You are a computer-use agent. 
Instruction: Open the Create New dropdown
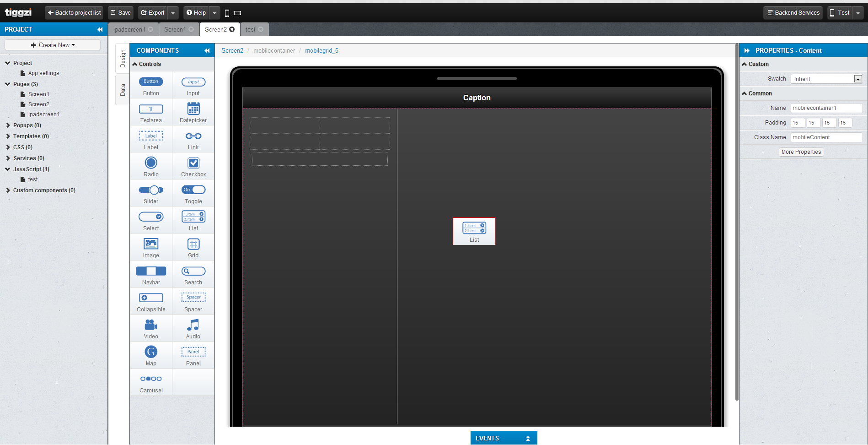[x=53, y=45]
